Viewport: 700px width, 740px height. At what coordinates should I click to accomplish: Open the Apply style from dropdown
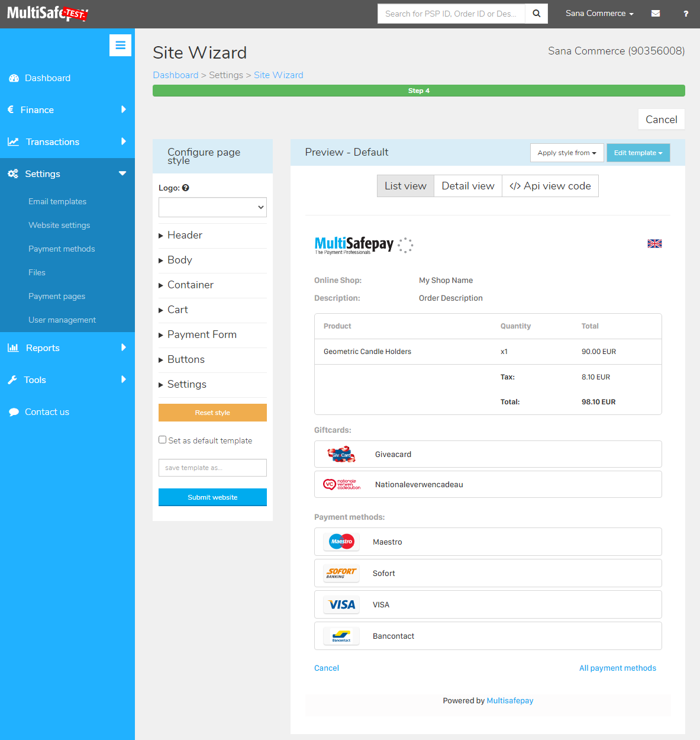(x=567, y=153)
